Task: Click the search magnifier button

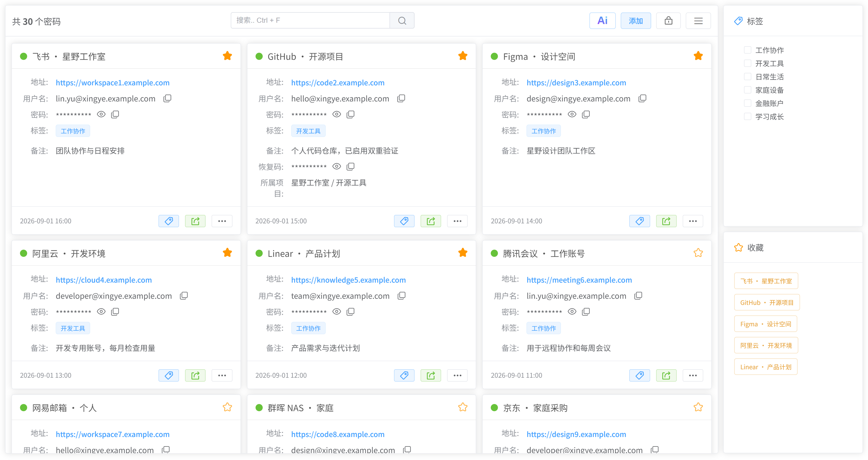Action: point(402,20)
